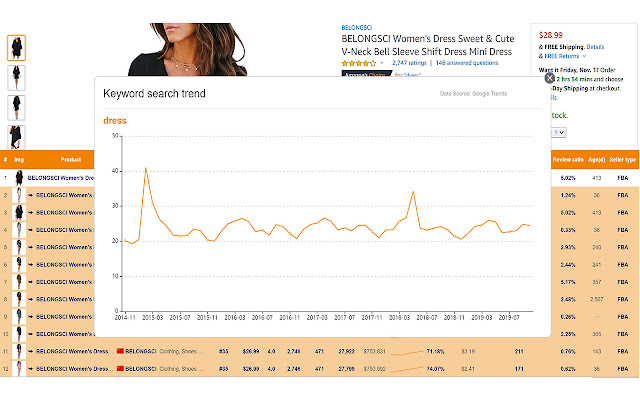Open the quantity dropdown
This screenshot has width=640, height=400.
pos(558,132)
